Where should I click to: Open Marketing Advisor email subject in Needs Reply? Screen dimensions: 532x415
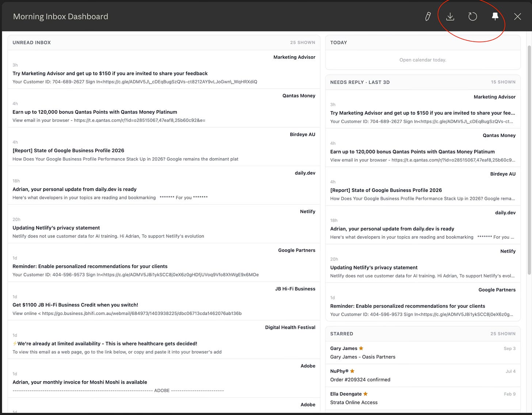tap(423, 113)
